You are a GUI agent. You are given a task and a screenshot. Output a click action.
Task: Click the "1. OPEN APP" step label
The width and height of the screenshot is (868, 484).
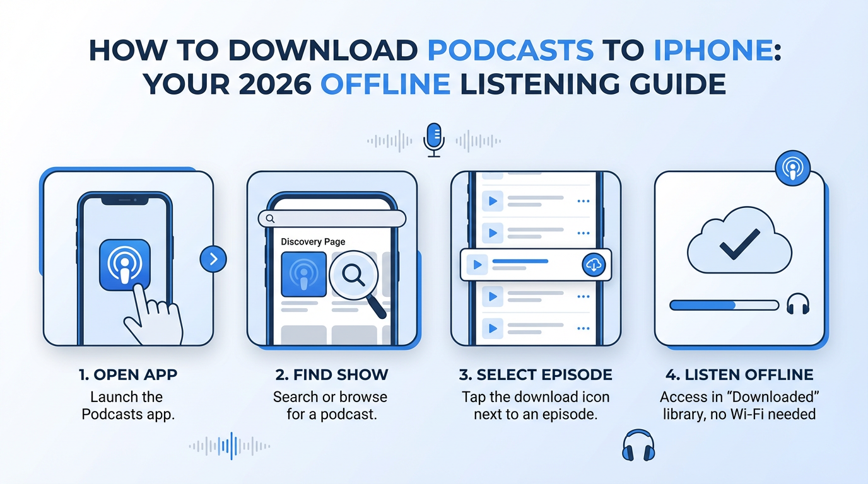coord(128,375)
